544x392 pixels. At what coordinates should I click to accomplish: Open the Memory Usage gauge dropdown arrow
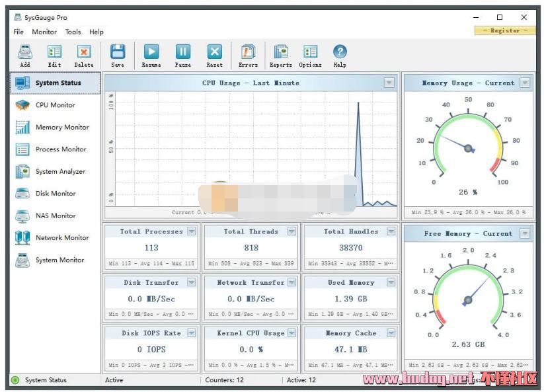coord(525,83)
